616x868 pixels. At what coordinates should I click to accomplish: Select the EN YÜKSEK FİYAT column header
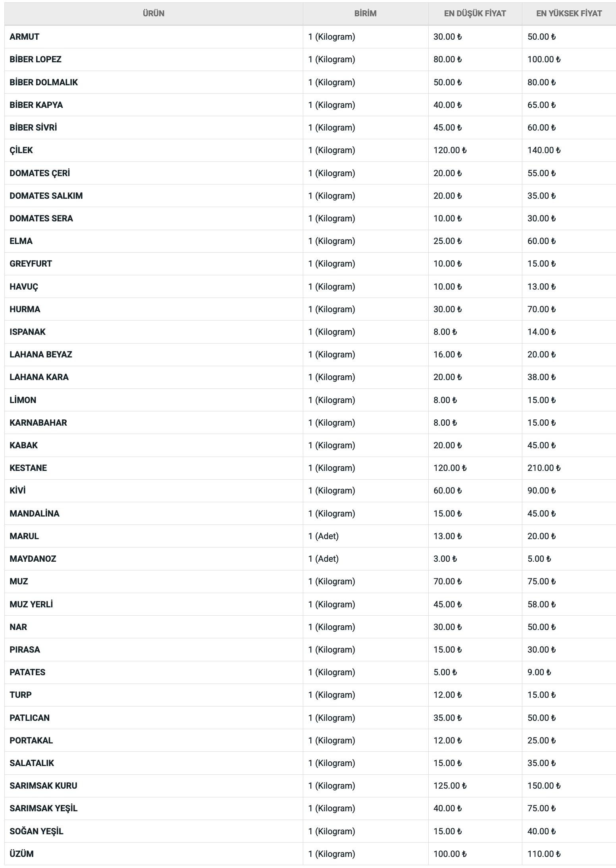[569, 13]
